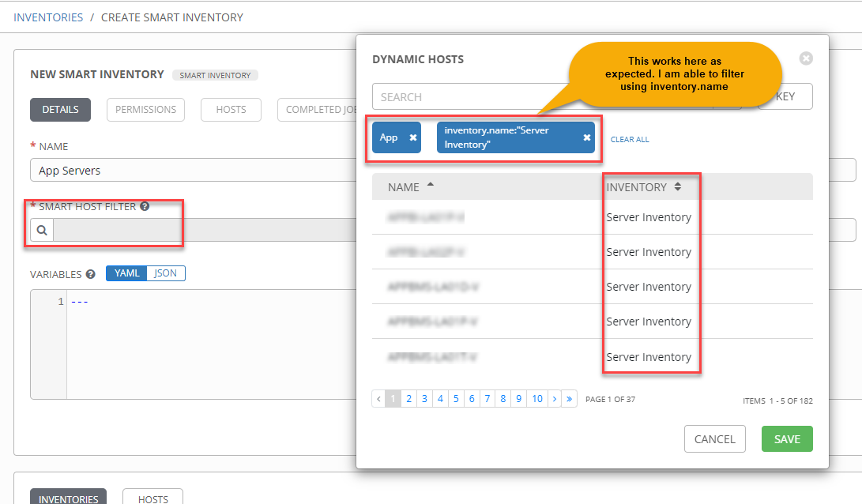This screenshot has height=504, width=862.
Task: Select the bottom Hosts tab
Action: coord(152,496)
